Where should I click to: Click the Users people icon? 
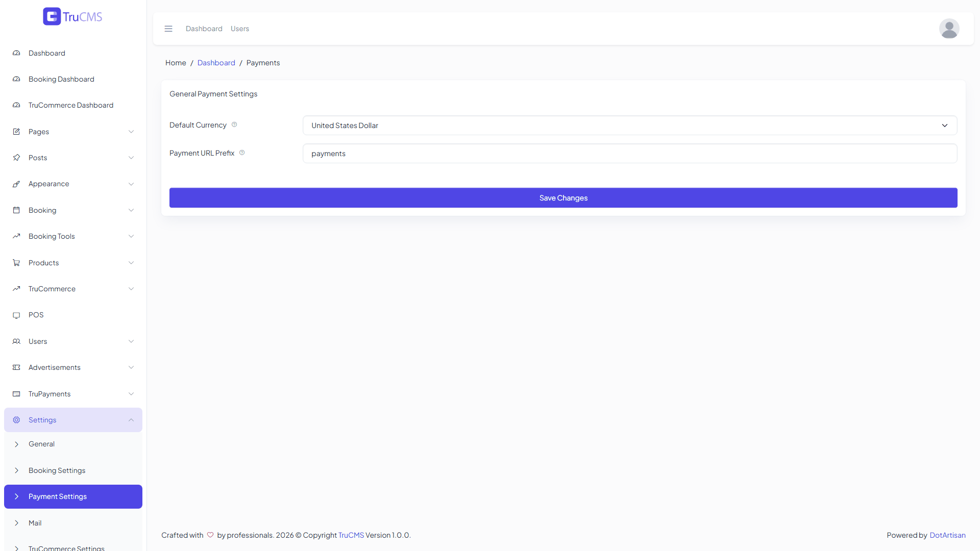[16, 341]
